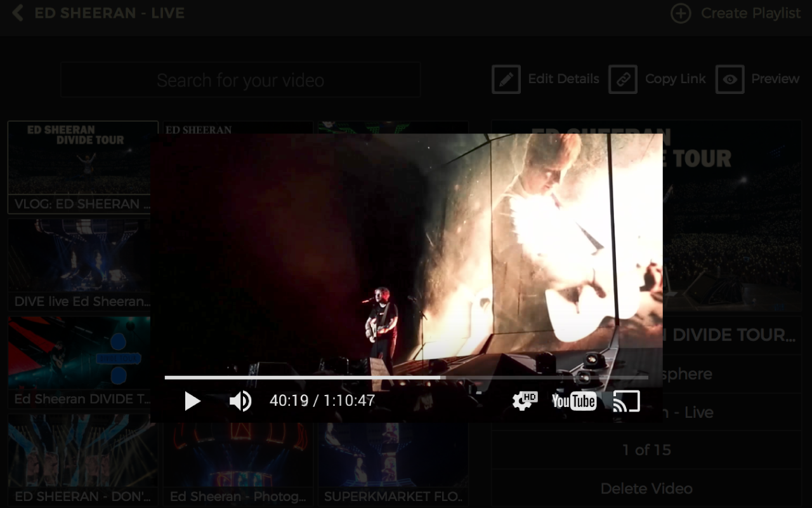Select the Copy Link label
Screen dimensions: 812x508
pos(675,79)
